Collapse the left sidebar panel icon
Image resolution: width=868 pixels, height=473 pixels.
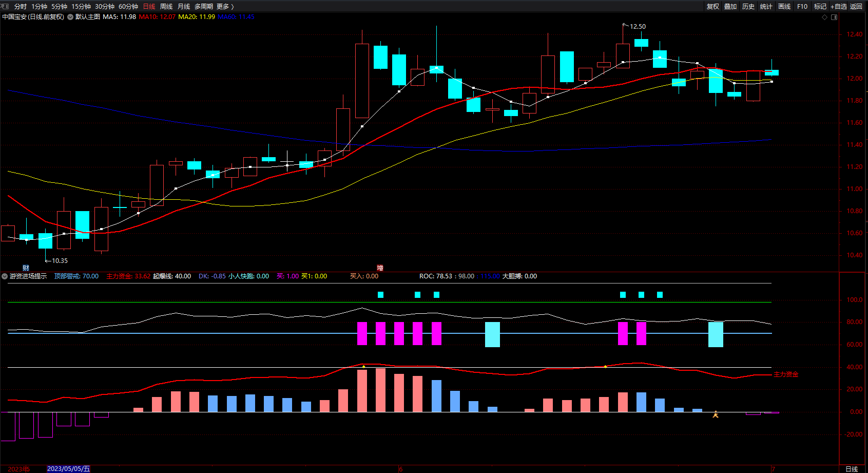tap(5, 6)
